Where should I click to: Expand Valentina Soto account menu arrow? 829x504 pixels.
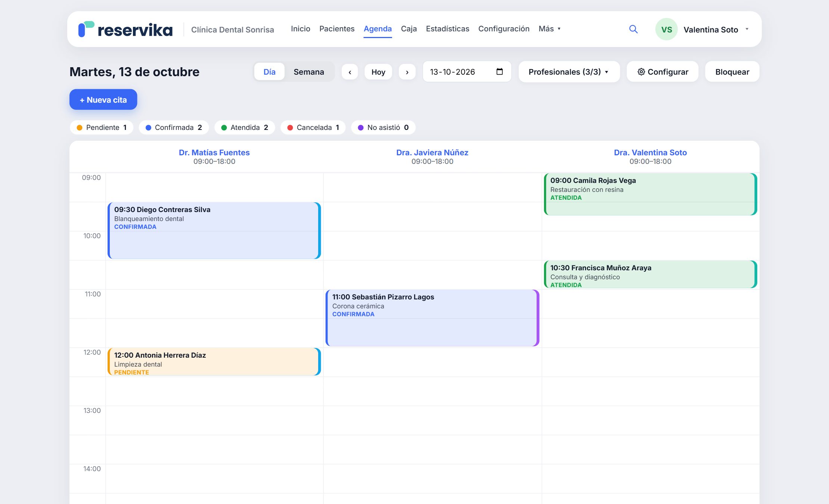[x=747, y=29]
